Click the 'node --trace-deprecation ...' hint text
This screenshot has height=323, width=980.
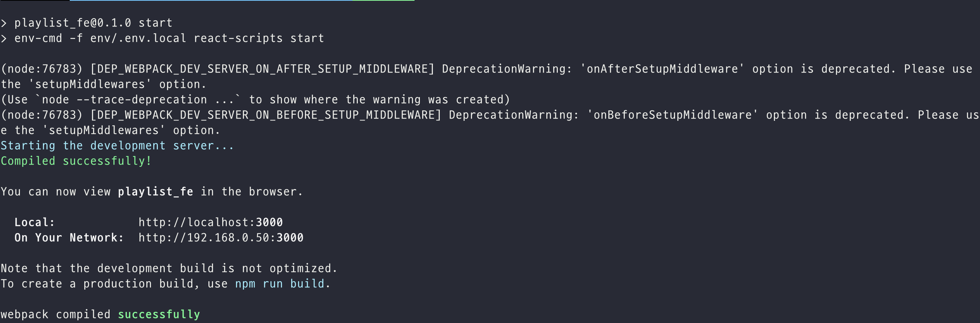pos(138,100)
